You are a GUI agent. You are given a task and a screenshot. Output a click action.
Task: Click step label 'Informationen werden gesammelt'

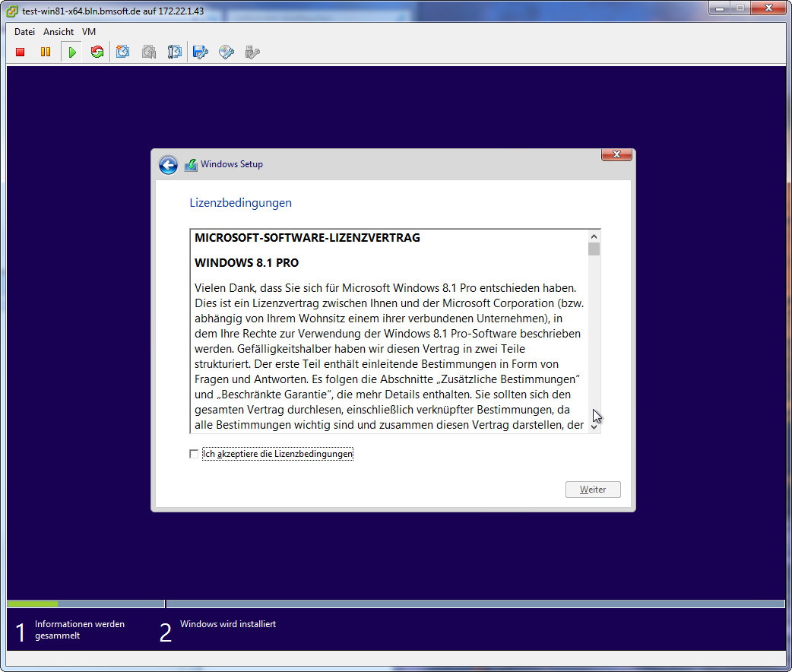point(80,629)
